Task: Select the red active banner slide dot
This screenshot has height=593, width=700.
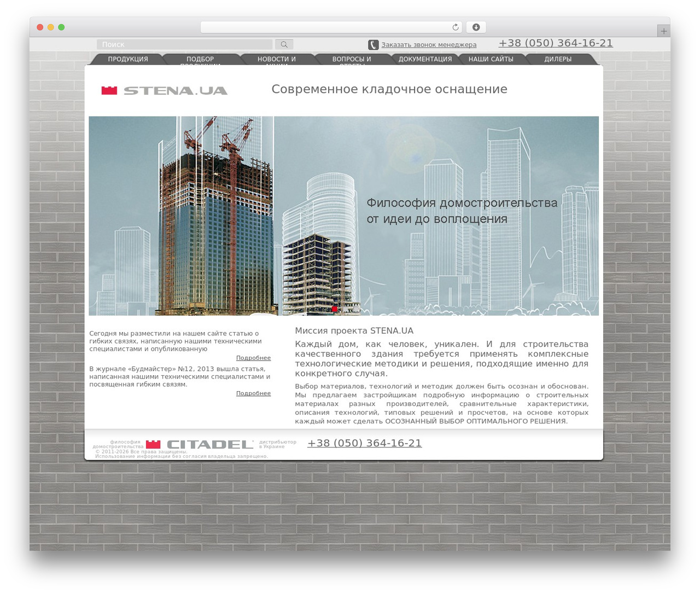Action: (x=334, y=309)
